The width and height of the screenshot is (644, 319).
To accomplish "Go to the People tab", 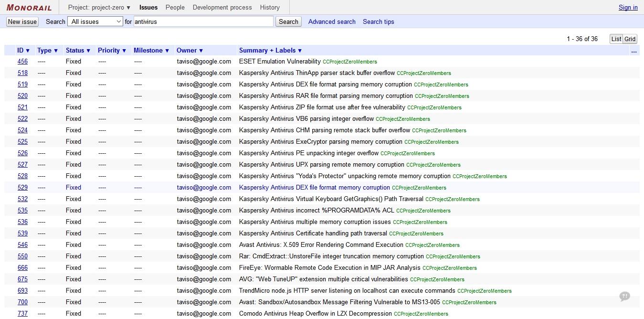I will point(175,7).
